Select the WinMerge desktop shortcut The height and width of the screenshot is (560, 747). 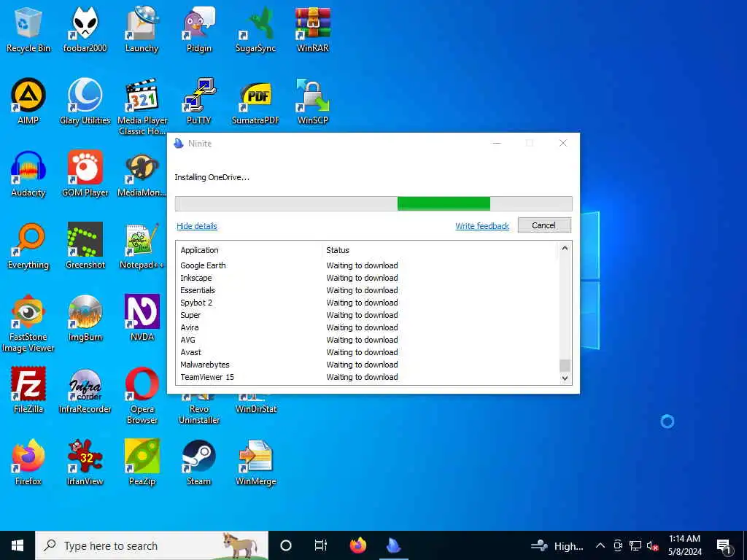coord(255,462)
